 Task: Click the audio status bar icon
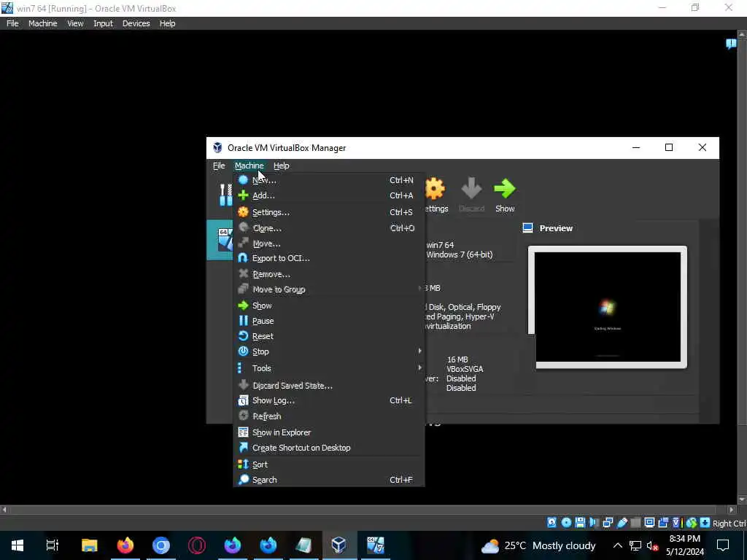pos(594,523)
